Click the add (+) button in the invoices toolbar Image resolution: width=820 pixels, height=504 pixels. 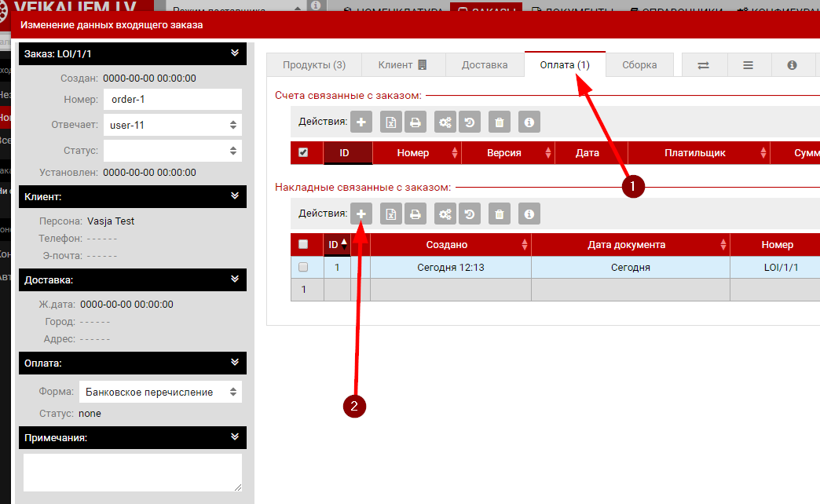361,122
